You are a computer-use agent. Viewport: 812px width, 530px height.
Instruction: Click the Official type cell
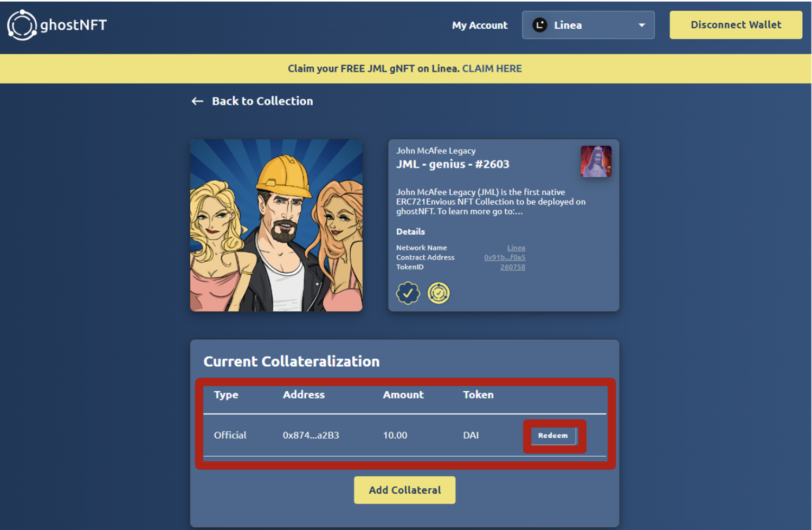(x=230, y=435)
